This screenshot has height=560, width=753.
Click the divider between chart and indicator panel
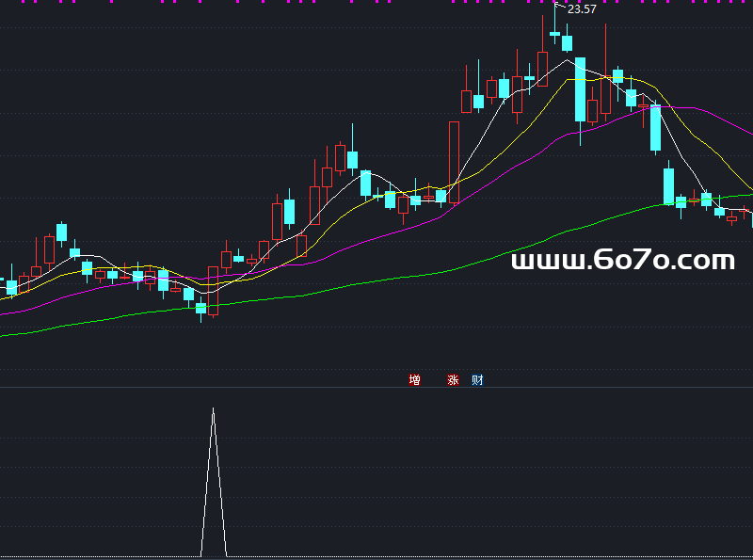(376, 387)
